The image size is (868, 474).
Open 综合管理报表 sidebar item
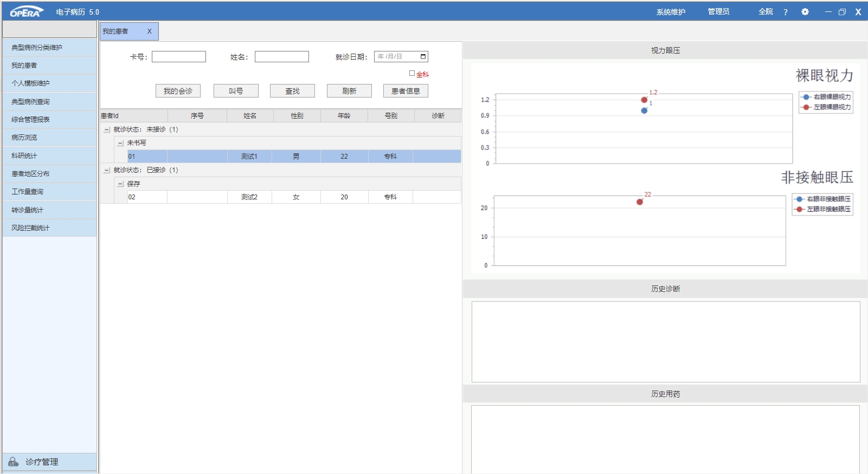click(49, 119)
